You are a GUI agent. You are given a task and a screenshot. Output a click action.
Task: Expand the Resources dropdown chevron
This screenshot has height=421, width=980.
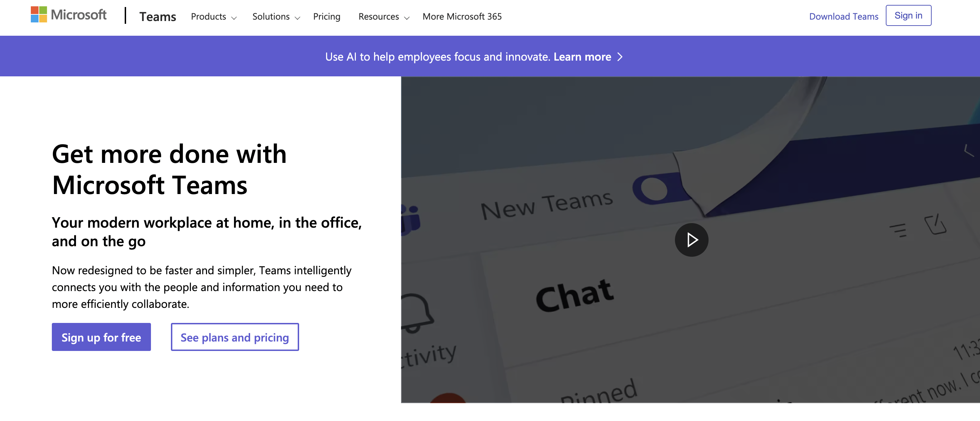(x=407, y=18)
